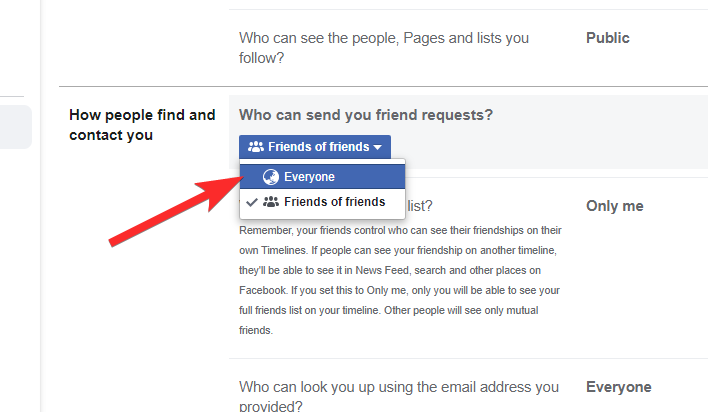Screen dimensions: 708x412
Task: Click the Only me friends list setting
Action: coord(614,206)
